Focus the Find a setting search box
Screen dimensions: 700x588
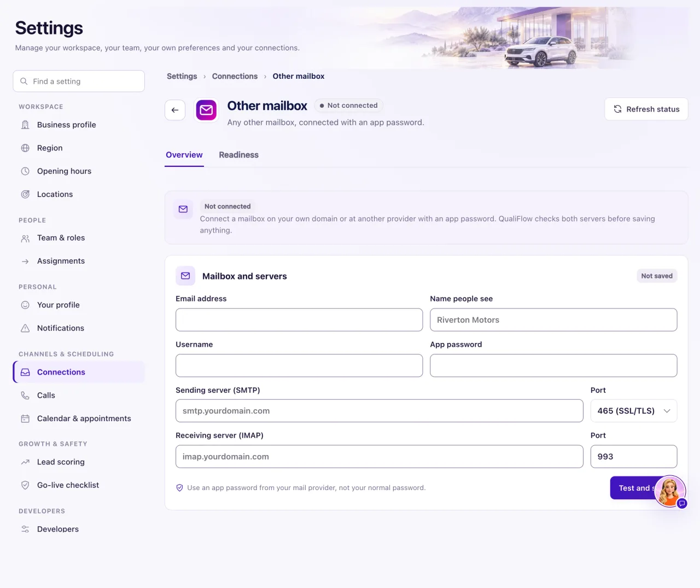coord(79,81)
